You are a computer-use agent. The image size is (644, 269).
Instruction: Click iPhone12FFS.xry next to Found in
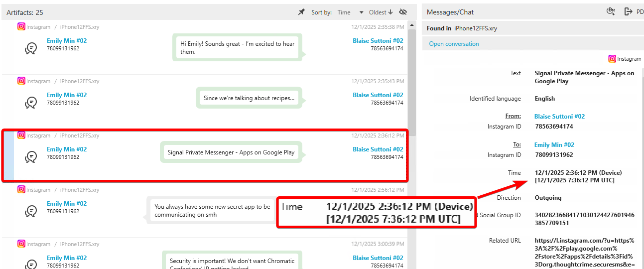coord(476,28)
